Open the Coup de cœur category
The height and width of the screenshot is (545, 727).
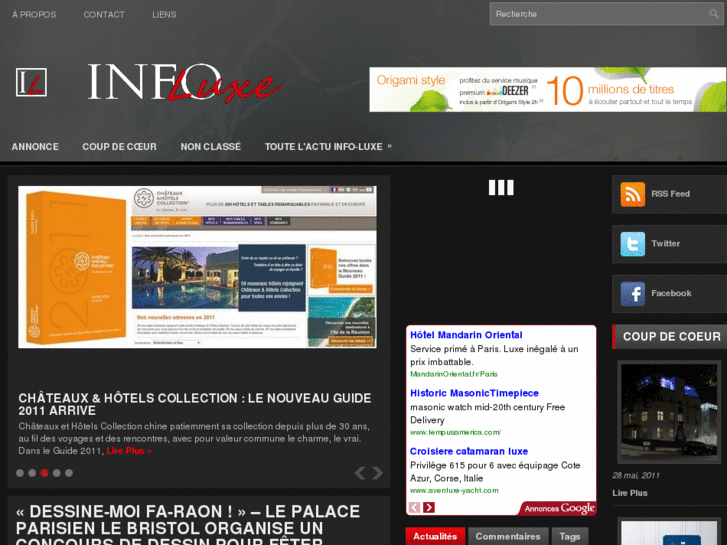[120, 147]
